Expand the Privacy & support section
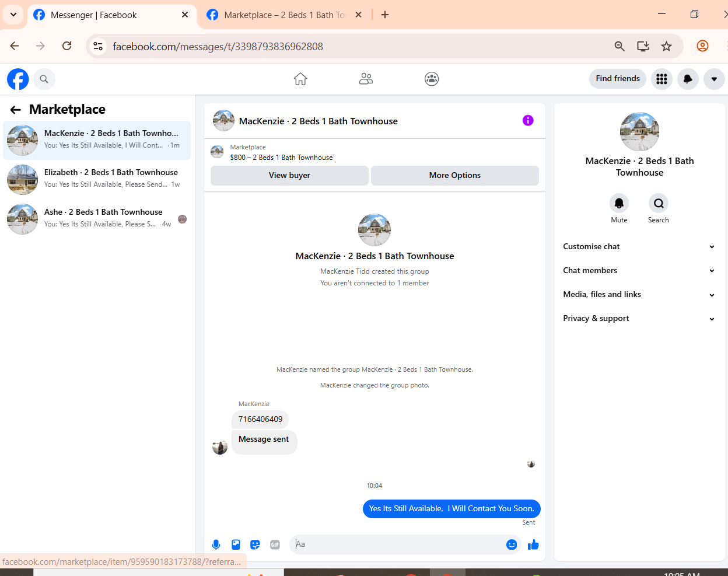Screen dimensions: 728x576 click(x=639, y=319)
